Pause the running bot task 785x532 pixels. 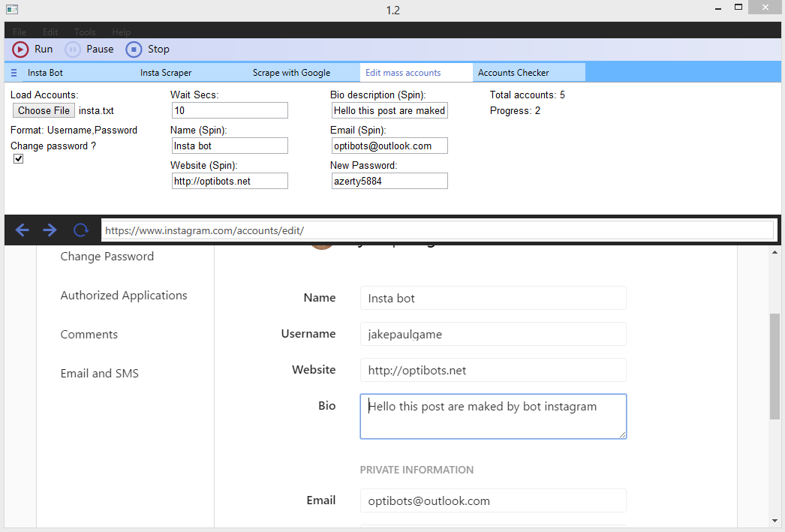click(x=89, y=49)
